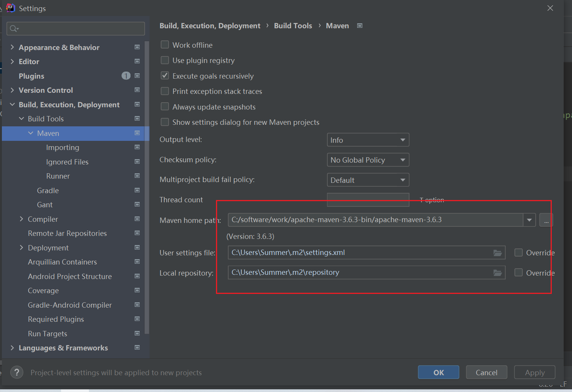Click project-level icon next to Ignored Files
572x392 pixels.
(x=137, y=161)
